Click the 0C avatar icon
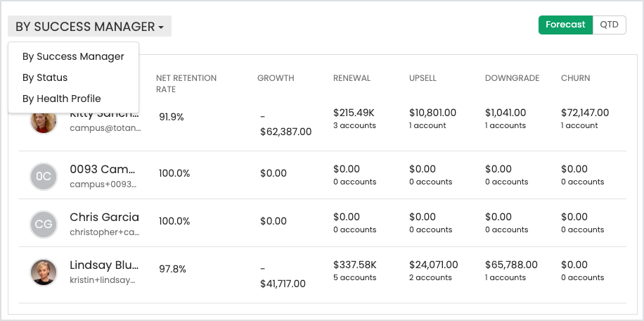This screenshot has width=644, height=321. (43, 176)
